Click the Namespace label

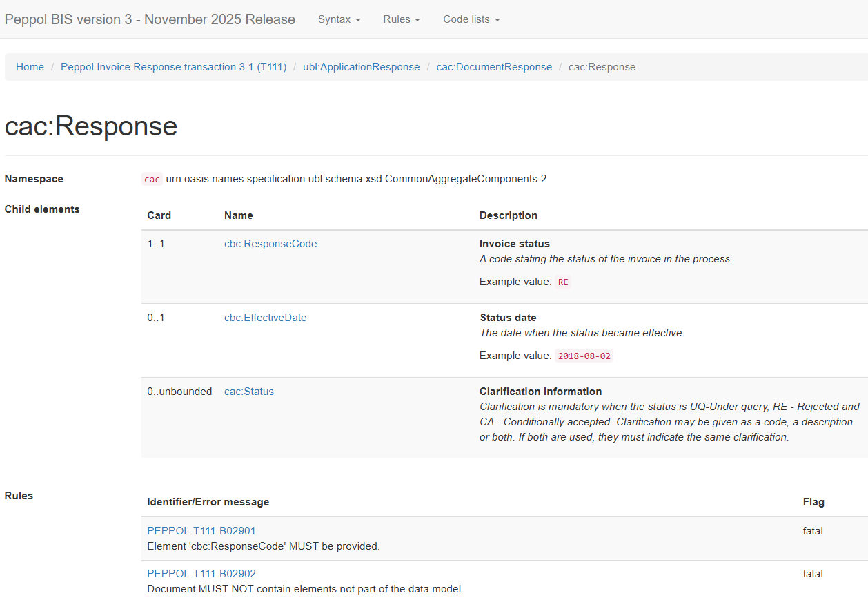pos(34,179)
